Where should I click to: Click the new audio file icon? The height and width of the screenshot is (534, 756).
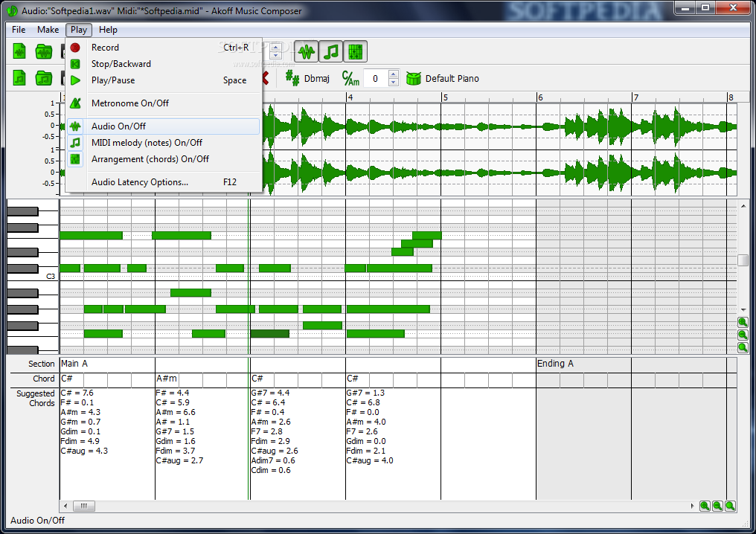click(x=19, y=51)
